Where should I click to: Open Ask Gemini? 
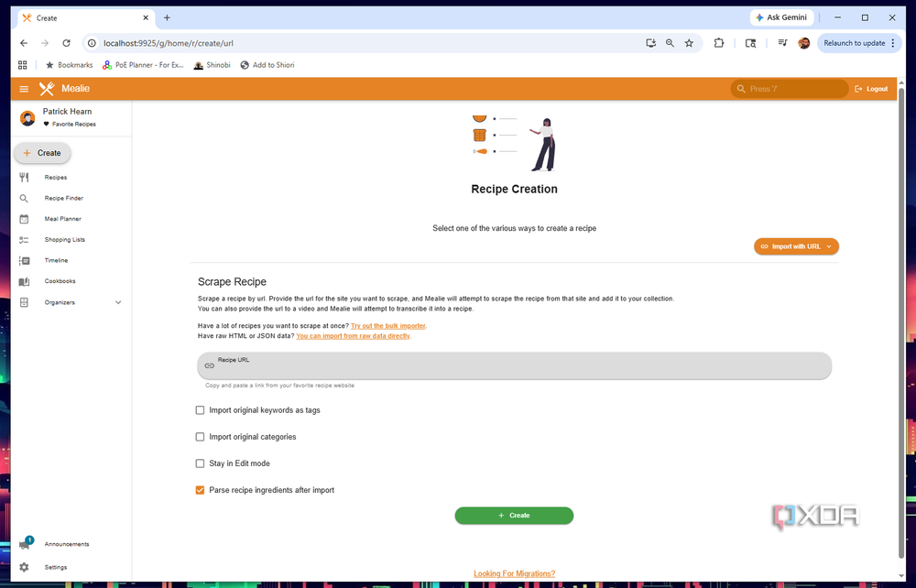click(781, 17)
